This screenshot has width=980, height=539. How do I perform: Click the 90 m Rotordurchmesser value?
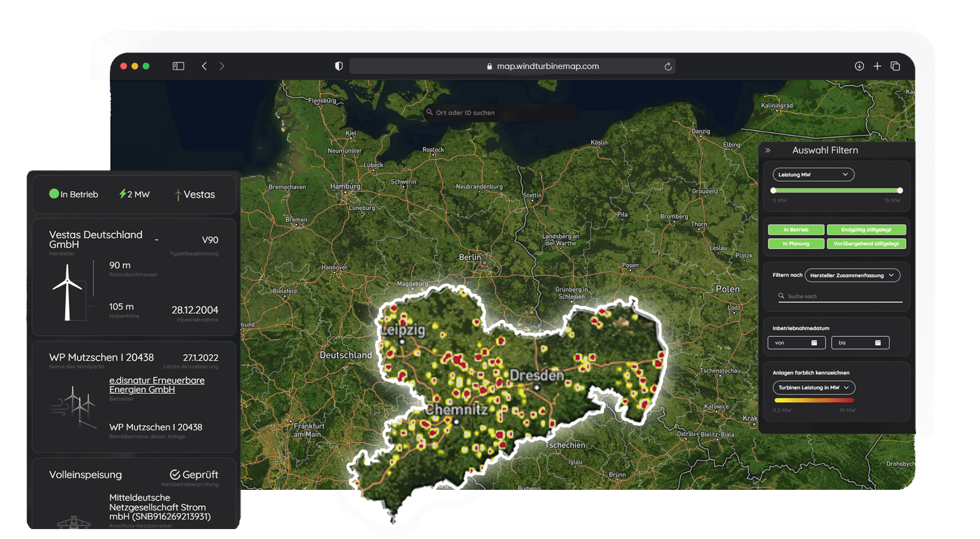pyautogui.click(x=120, y=266)
